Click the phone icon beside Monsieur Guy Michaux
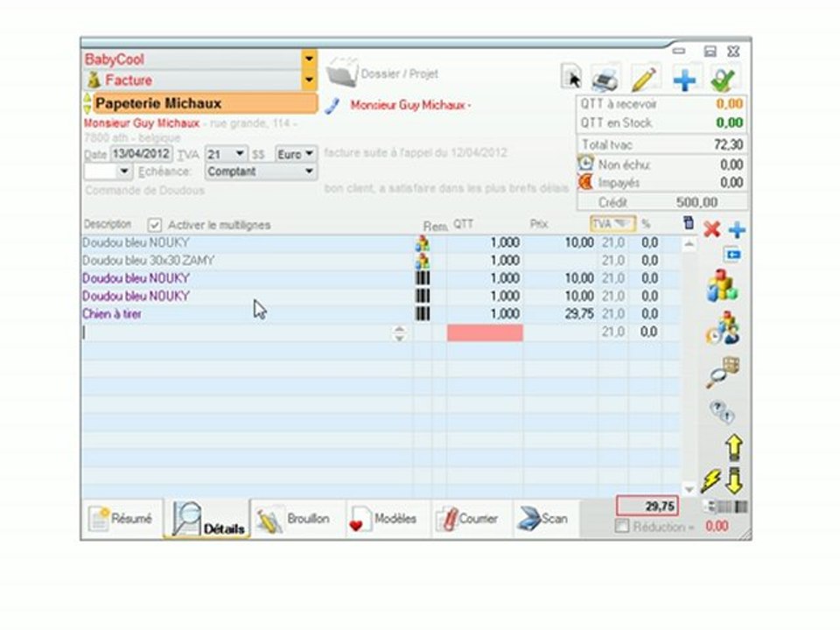This screenshot has width=840, height=630. coord(332,106)
